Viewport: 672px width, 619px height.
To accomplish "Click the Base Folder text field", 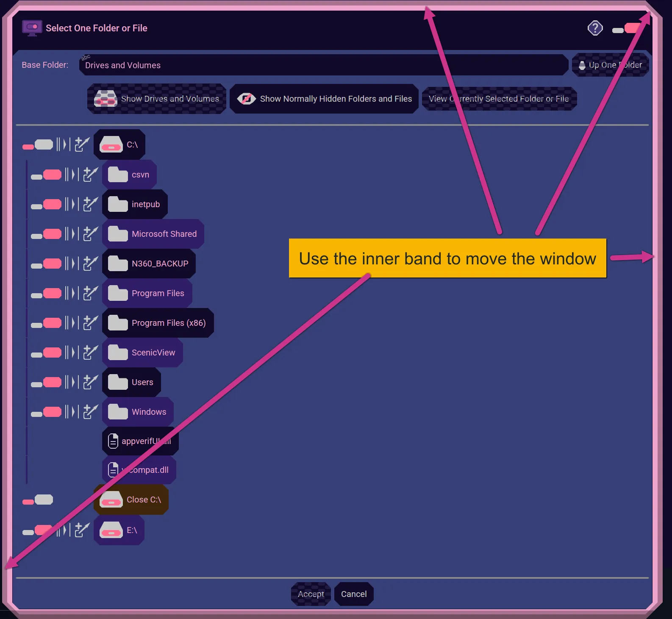I will (x=324, y=65).
